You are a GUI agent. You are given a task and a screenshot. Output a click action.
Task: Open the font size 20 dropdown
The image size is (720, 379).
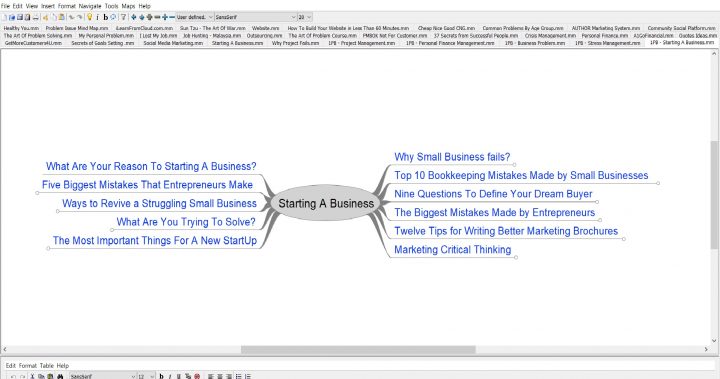[305, 17]
